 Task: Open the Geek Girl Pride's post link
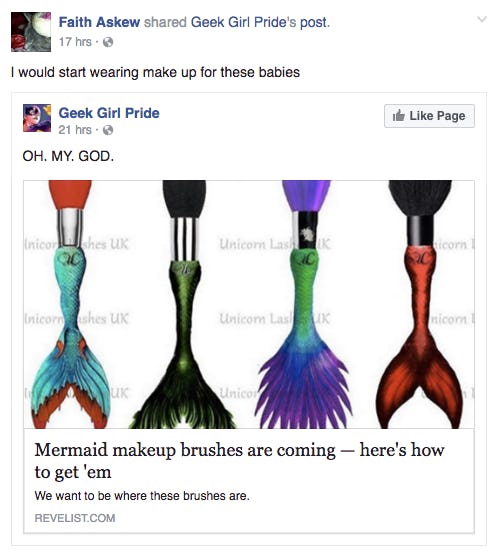coord(260,22)
